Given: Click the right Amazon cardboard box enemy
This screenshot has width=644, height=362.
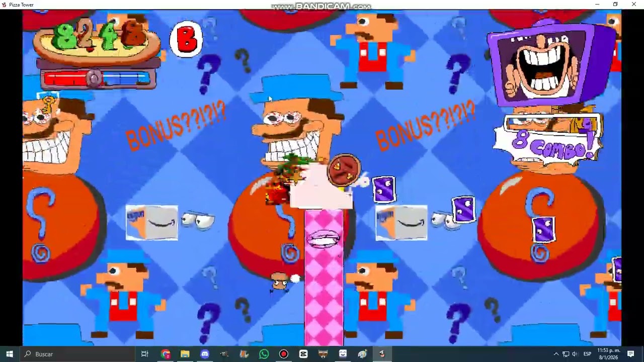Looking at the screenshot, I should pyautogui.click(x=401, y=222).
